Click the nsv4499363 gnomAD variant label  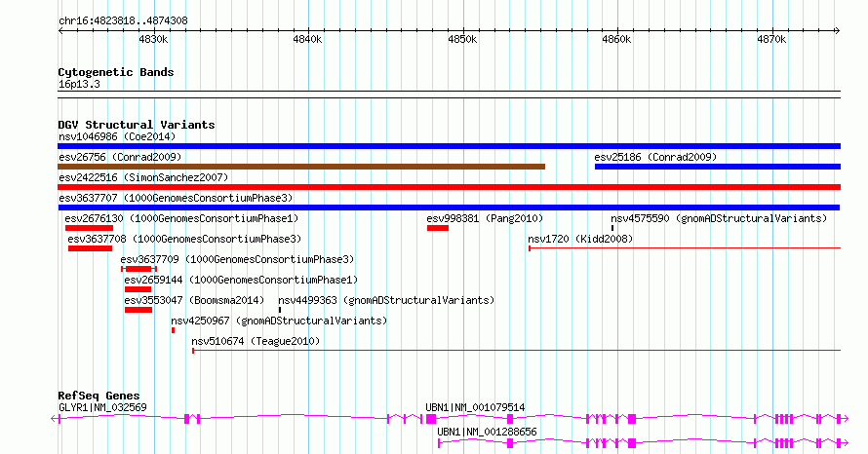pos(386,300)
